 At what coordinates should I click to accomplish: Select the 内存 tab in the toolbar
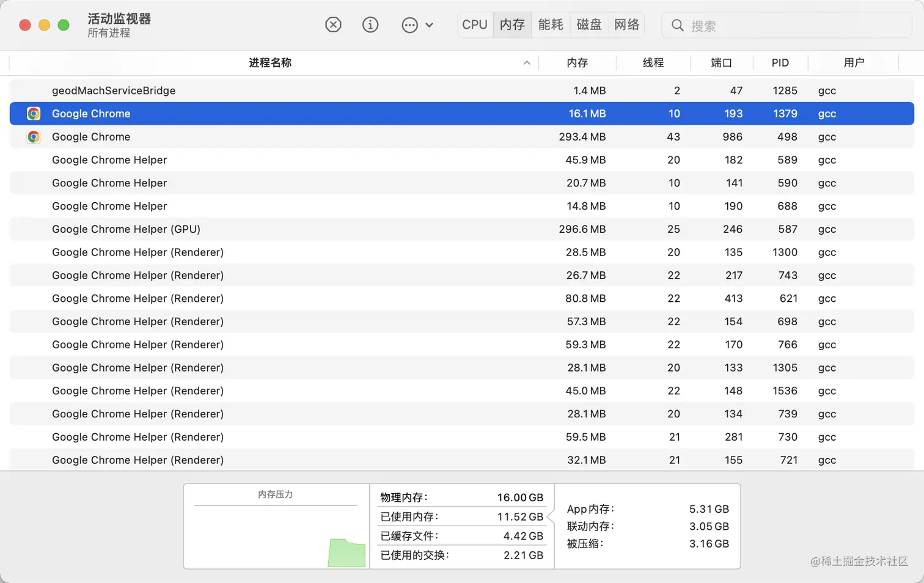(x=512, y=24)
